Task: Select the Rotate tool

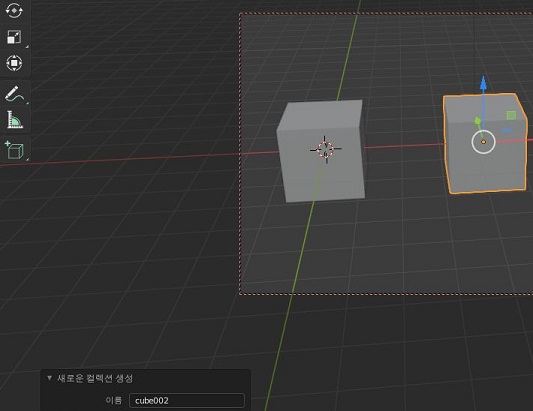Action: (x=14, y=10)
